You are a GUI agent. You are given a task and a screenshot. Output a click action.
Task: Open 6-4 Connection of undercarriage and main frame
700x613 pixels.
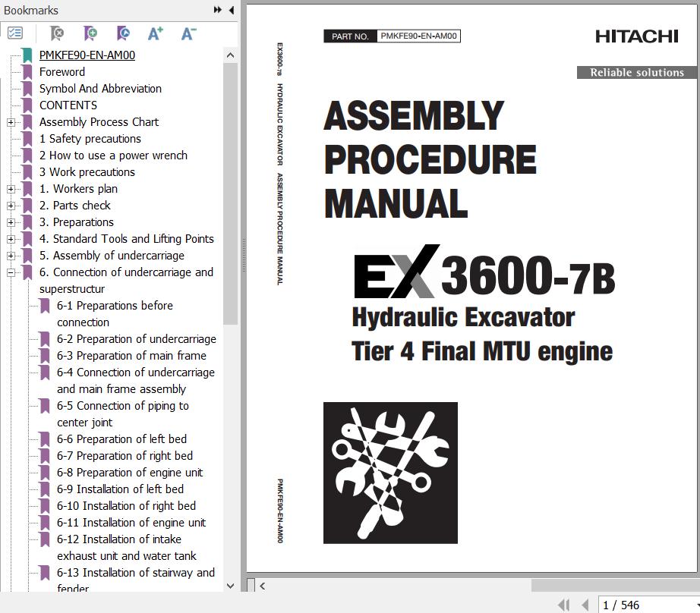coord(136,381)
